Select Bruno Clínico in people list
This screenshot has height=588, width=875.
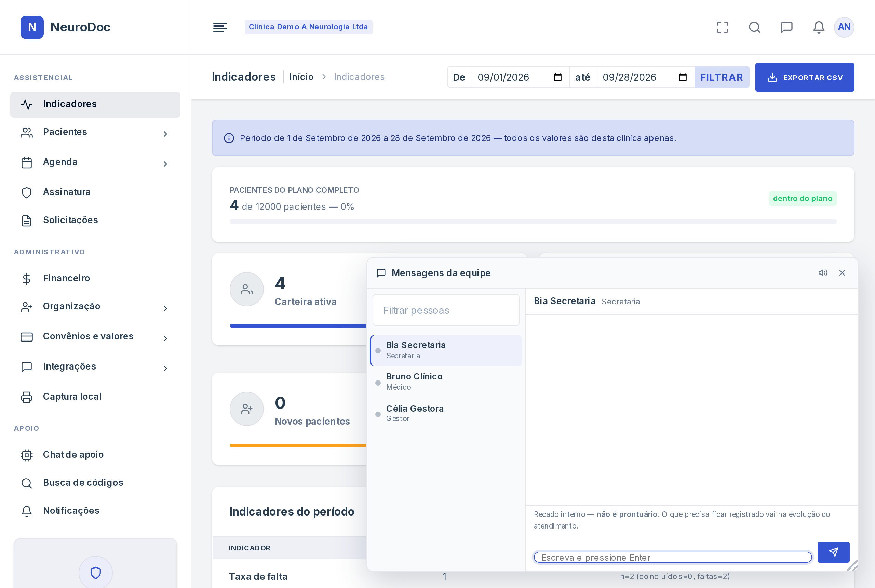point(446,382)
